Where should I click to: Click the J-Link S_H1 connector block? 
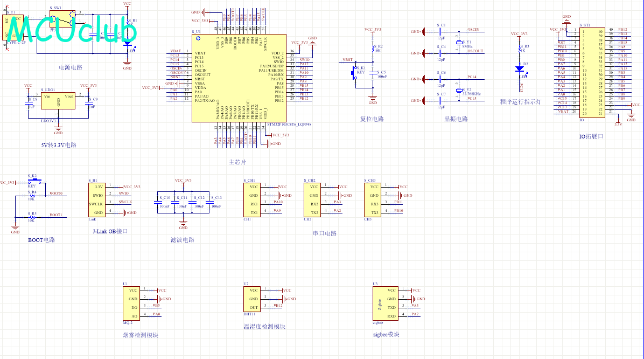[x=97, y=200]
